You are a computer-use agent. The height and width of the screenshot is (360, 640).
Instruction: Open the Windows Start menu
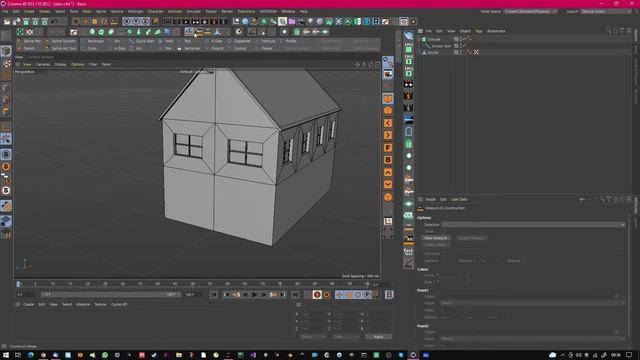pyautogui.click(x=6, y=355)
